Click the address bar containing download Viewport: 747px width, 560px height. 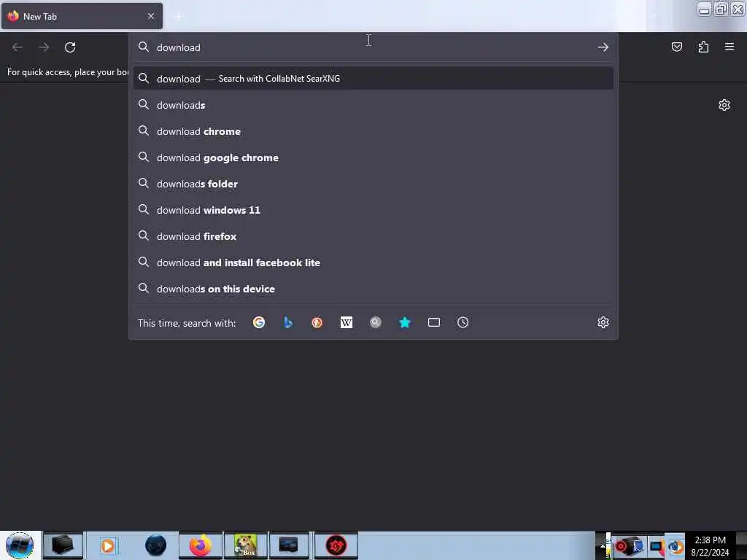coord(373,47)
